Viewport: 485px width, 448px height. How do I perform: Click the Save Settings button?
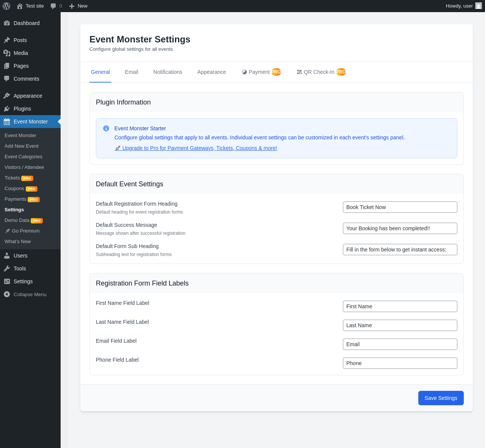tap(441, 398)
